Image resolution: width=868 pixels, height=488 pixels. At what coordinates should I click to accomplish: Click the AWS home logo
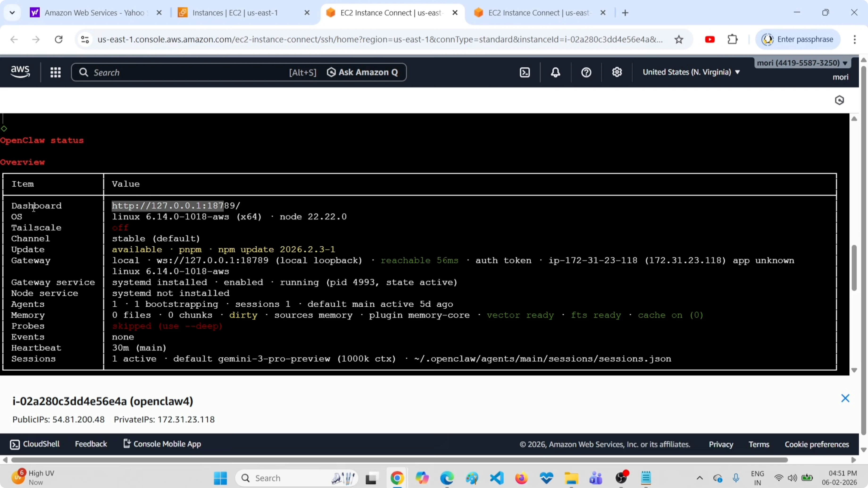[20, 72]
